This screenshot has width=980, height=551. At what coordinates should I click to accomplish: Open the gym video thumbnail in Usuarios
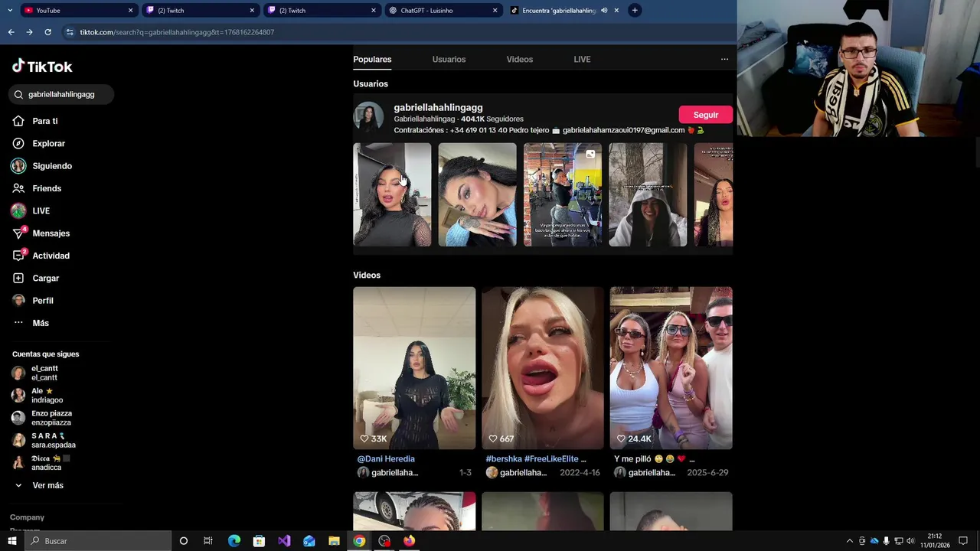tap(563, 194)
